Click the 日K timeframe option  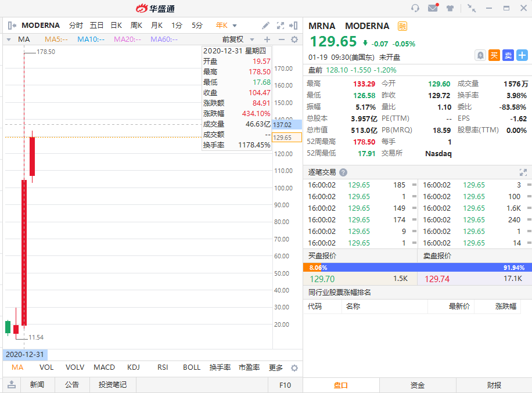pyautogui.click(x=116, y=26)
